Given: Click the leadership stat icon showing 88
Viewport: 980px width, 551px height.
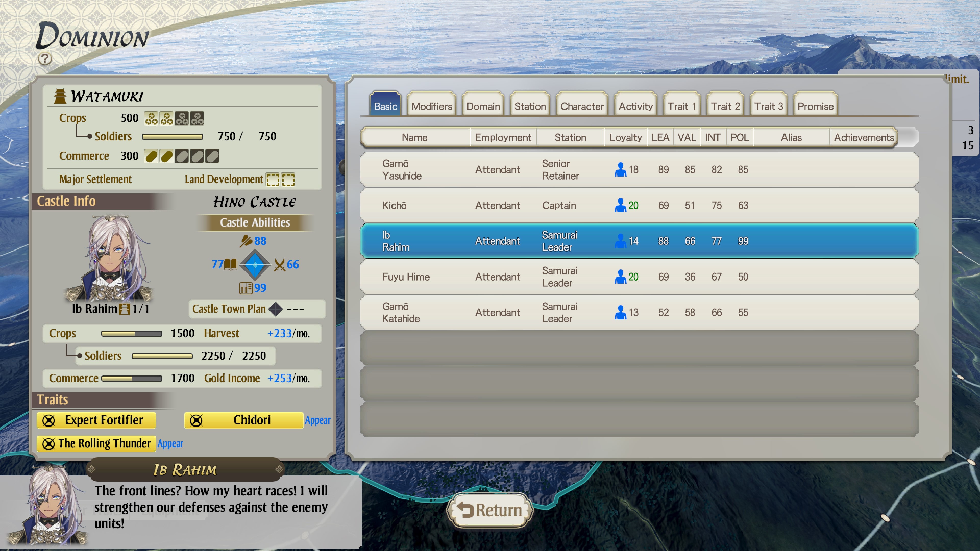Looking at the screenshot, I should click(246, 241).
